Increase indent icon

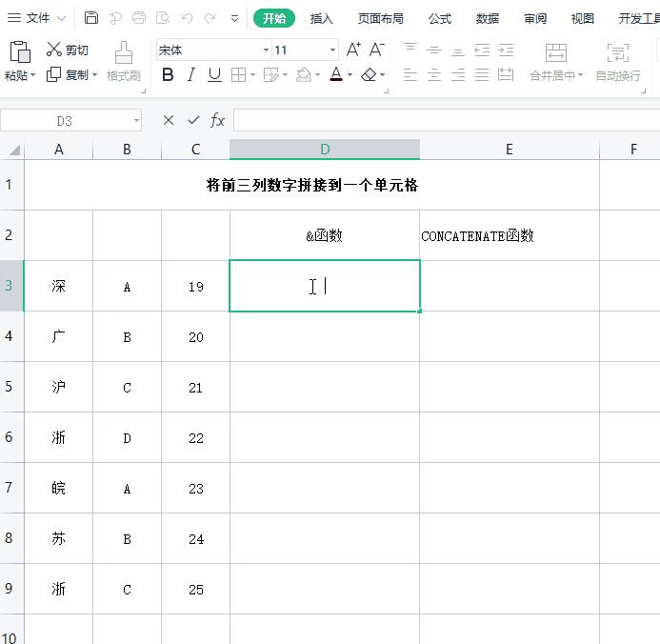pos(506,50)
